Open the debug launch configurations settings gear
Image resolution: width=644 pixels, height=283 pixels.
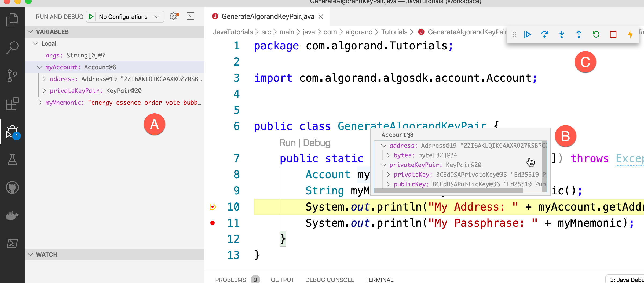(173, 16)
